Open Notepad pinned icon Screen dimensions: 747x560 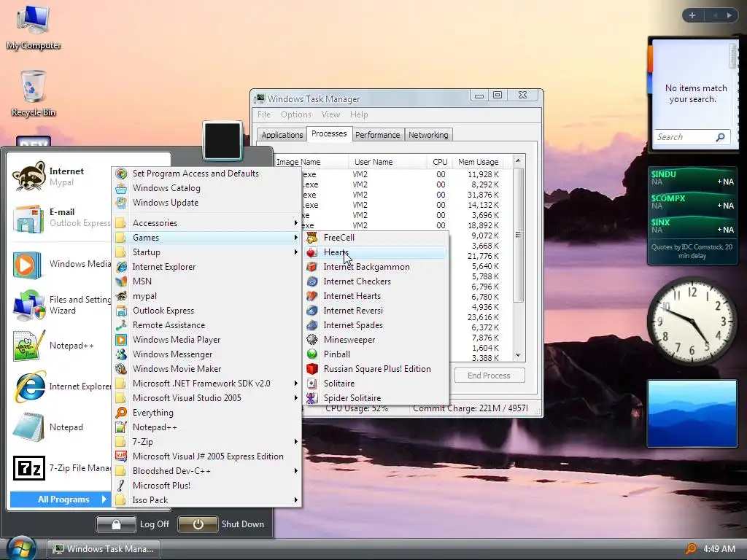[28, 427]
